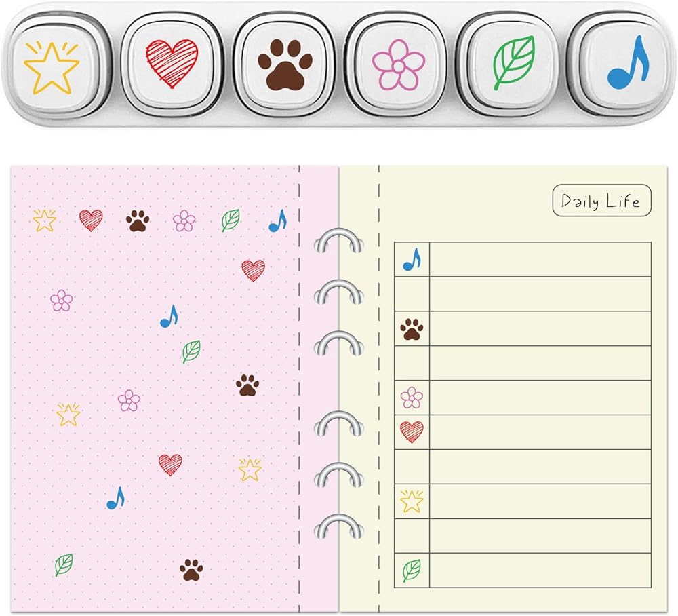Click the brown paw print stamp button

point(285,65)
